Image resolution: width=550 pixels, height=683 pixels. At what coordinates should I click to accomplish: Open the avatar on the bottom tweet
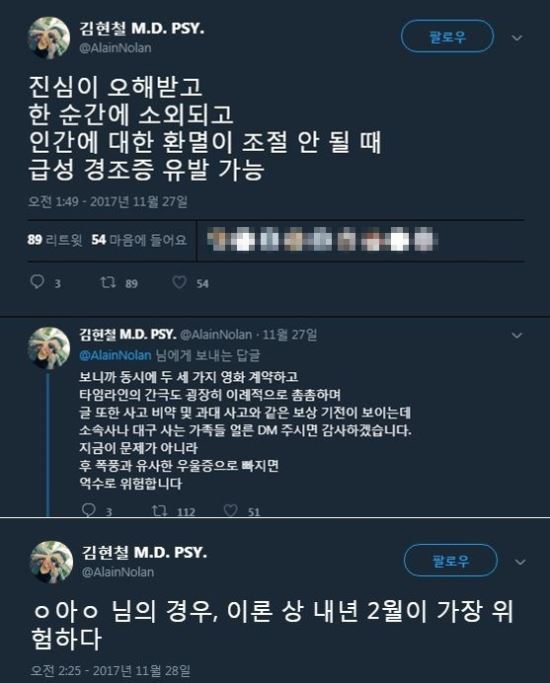pos(51,562)
